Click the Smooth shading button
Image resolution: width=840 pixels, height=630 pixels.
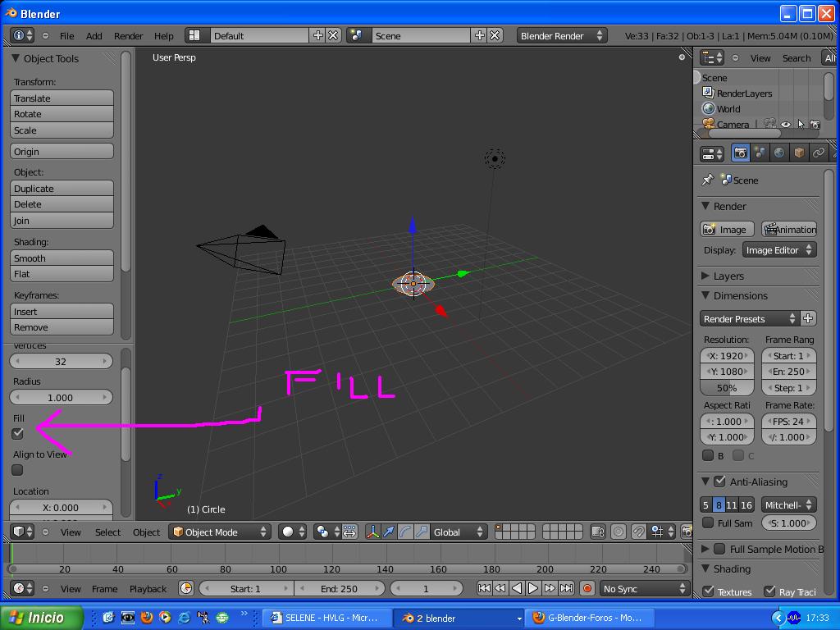(x=62, y=258)
